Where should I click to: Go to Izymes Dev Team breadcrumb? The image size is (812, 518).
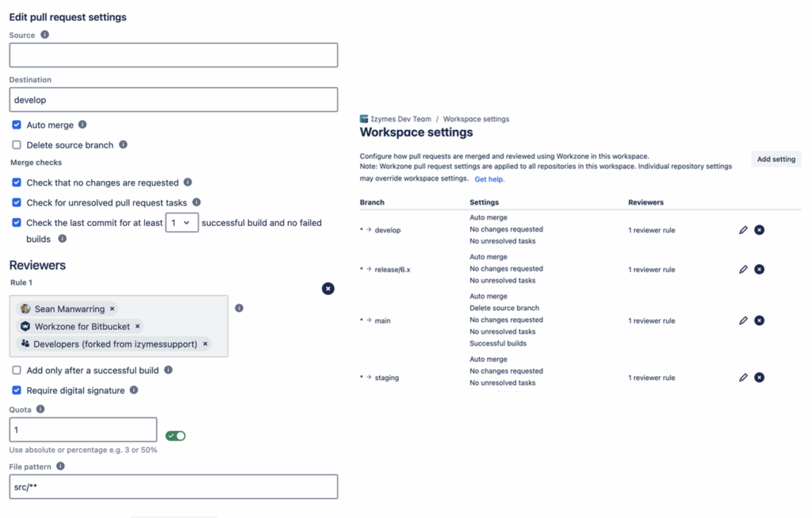pyautogui.click(x=400, y=119)
